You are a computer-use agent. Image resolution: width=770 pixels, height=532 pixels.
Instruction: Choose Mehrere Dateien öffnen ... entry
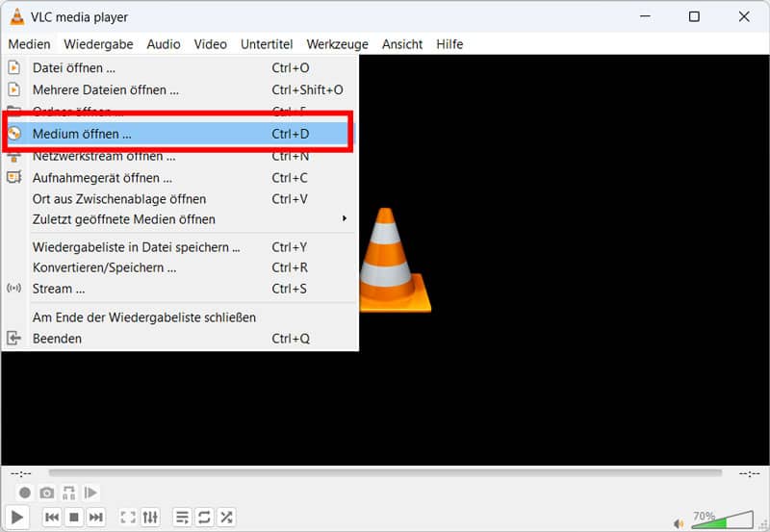180,89
